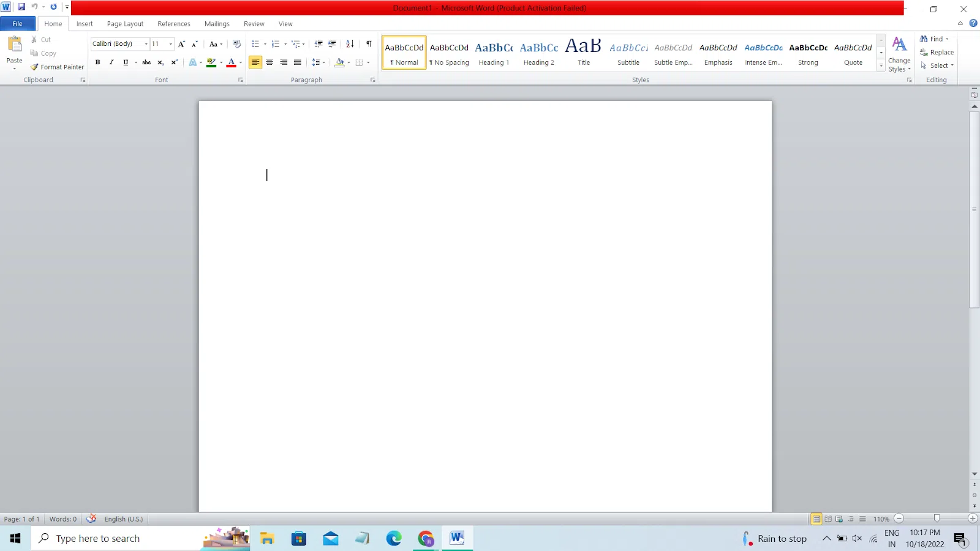Viewport: 980px width, 551px height.
Task: Click the Undo icon in quick access toolbar
Action: [34, 7]
